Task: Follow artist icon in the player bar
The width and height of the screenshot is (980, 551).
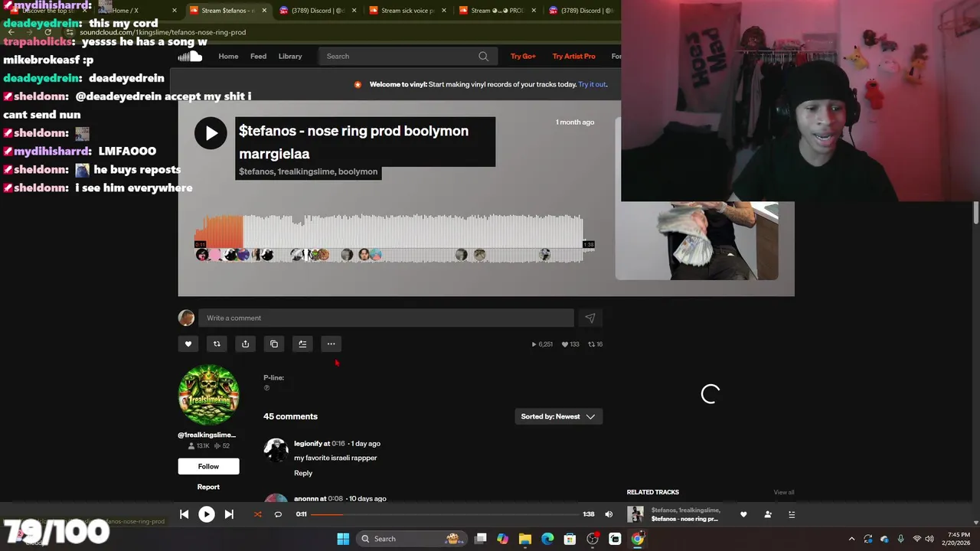Action: click(768, 514)
